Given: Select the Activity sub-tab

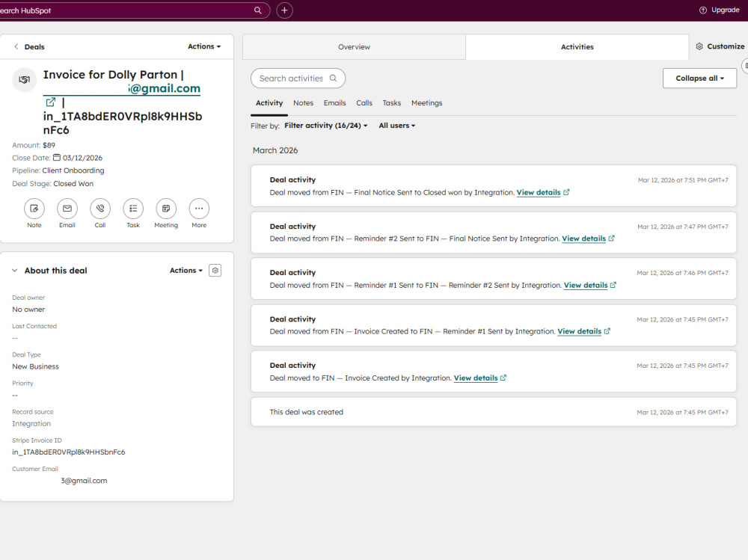Looking at the screenshot, I should pos(269,103).
